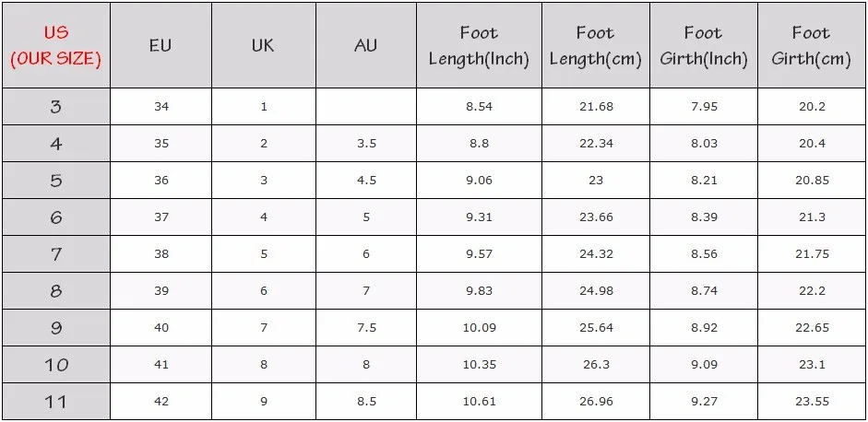Select foot length cell 9.06 inch
The image size is (868, 422).
click(479, 181)
